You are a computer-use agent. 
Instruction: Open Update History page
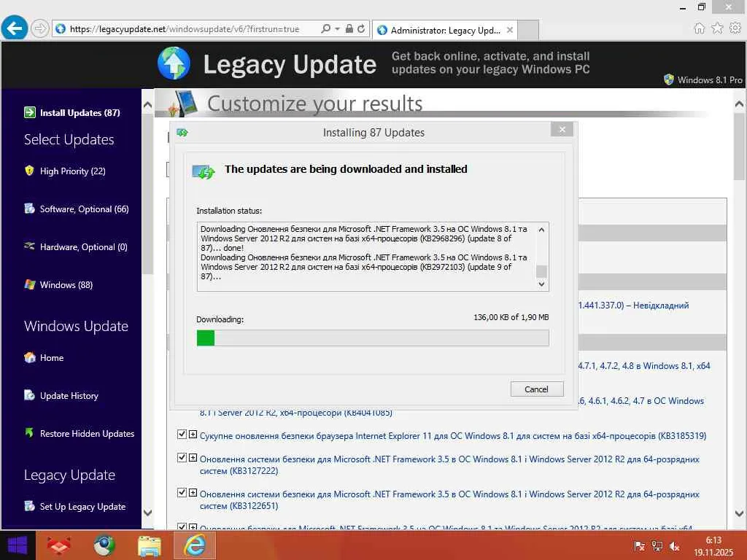click(69, 396)
